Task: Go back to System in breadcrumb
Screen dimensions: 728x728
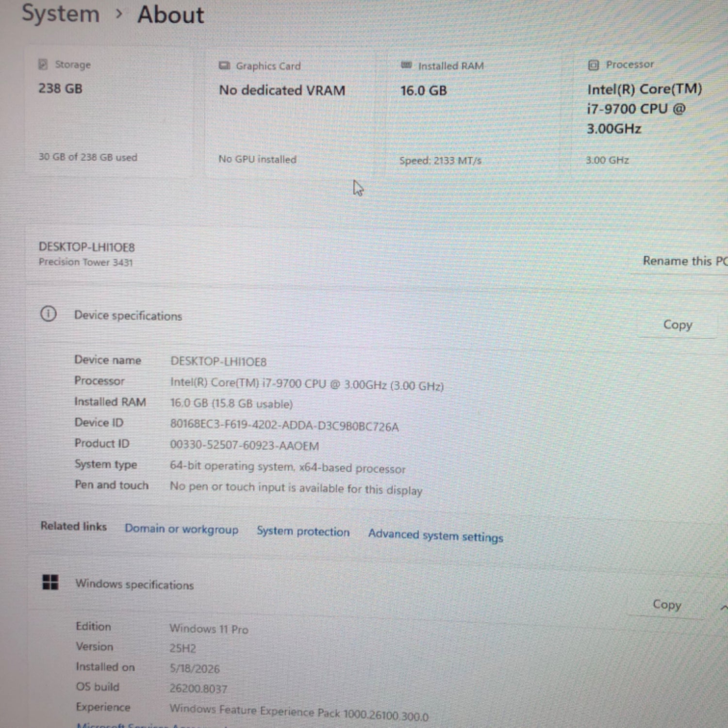Action: point(61,14)
